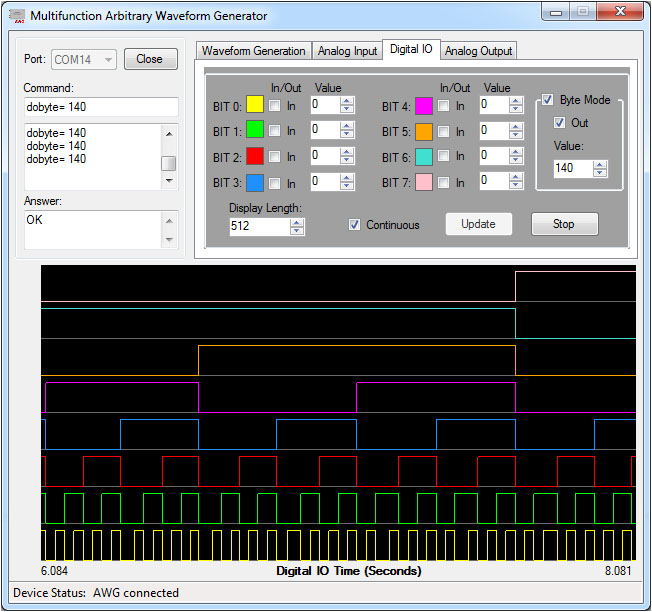Toggle BIT 0 In/Out checkbox

click(274, 106)
